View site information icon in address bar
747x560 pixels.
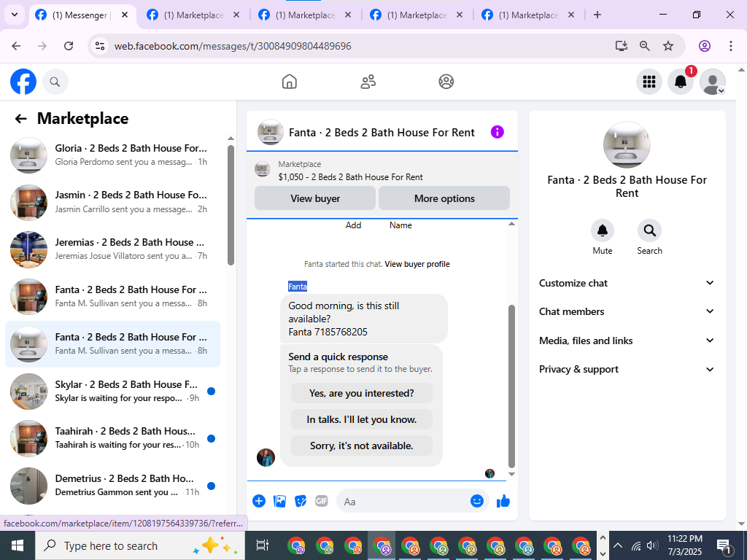(x=99, y=46)
